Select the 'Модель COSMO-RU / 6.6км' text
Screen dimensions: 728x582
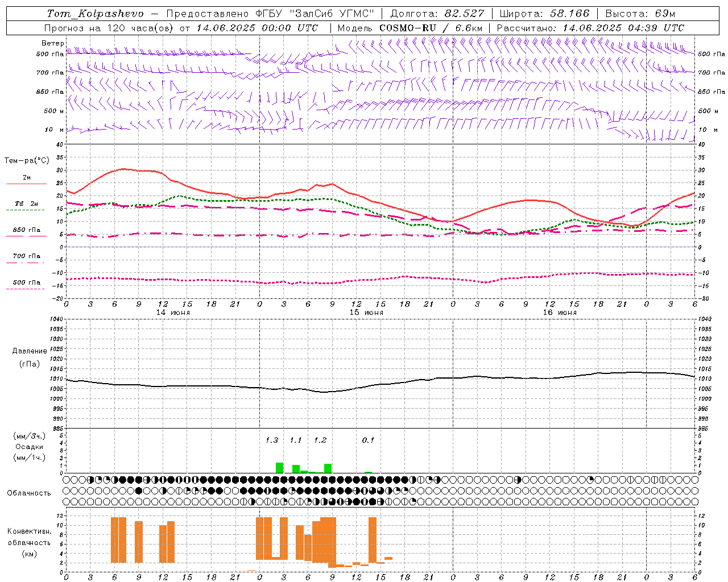pos(410,28)
